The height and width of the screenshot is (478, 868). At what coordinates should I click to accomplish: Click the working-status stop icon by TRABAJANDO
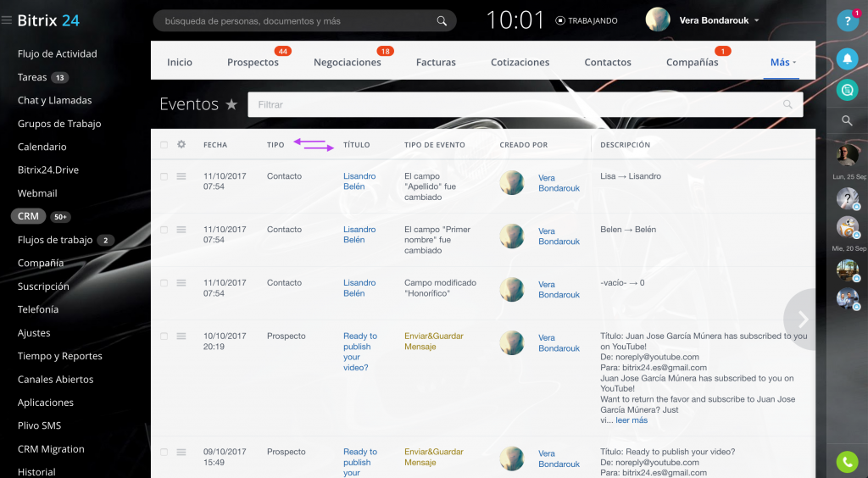(560, 20)
